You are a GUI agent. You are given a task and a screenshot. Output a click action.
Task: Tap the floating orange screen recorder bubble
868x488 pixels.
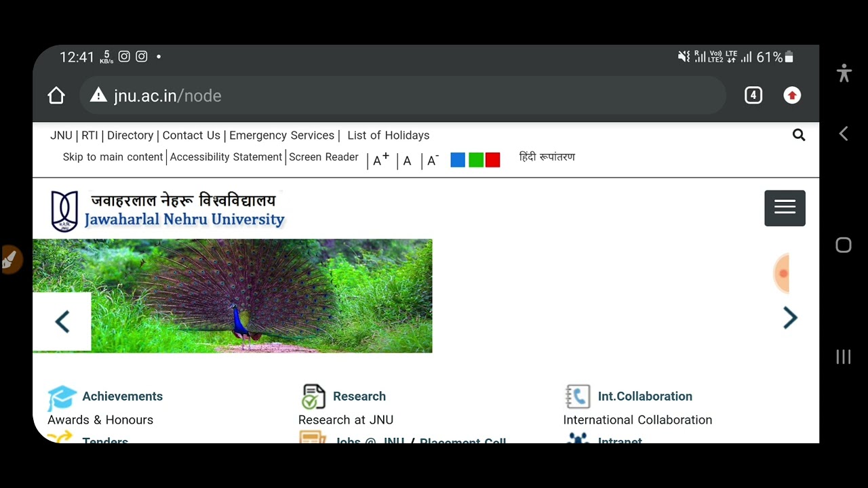[782, 273]
